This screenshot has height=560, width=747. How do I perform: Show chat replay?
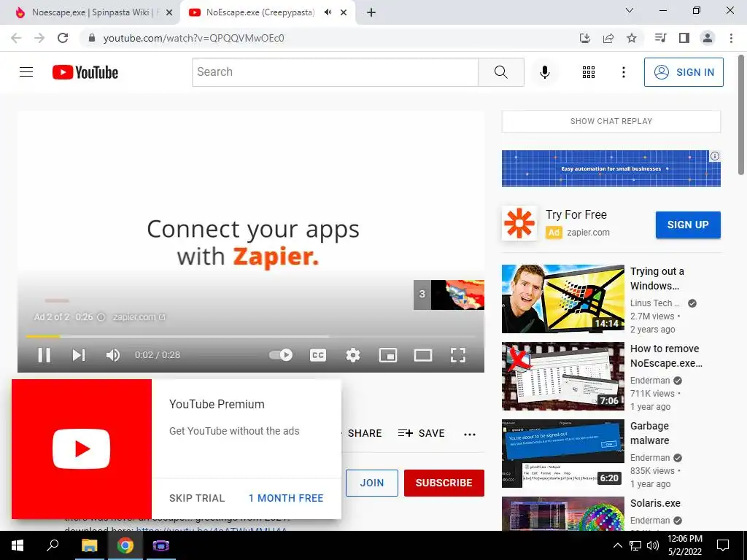click(x=611, y=121)
